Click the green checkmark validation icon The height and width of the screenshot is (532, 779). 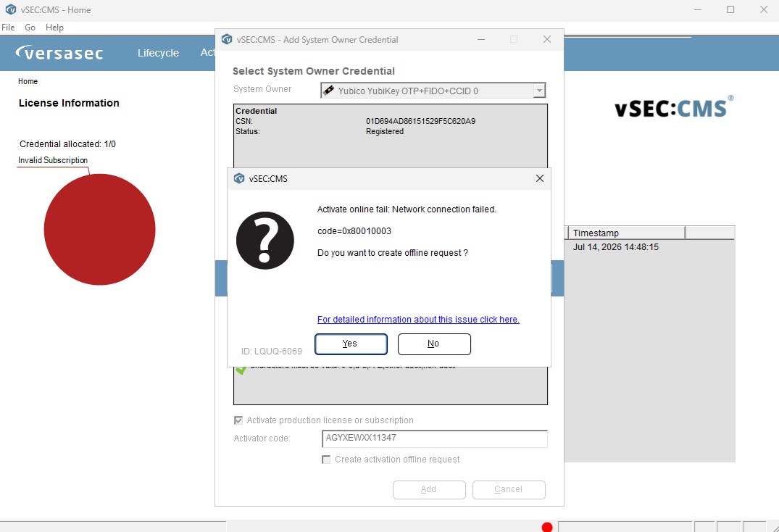241,370
